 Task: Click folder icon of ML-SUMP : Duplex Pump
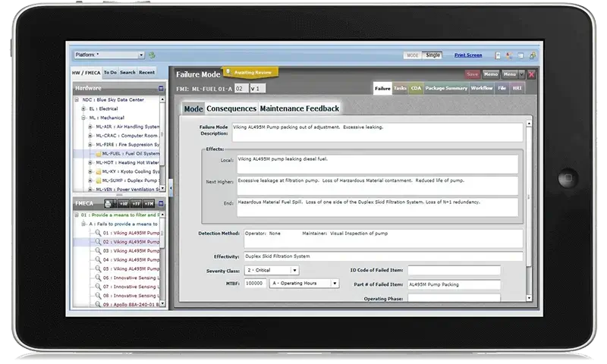click(99, 180)
